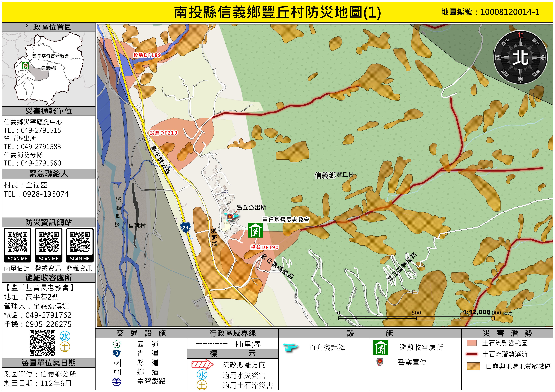Click the blue water disaster circle in legend

202,375
